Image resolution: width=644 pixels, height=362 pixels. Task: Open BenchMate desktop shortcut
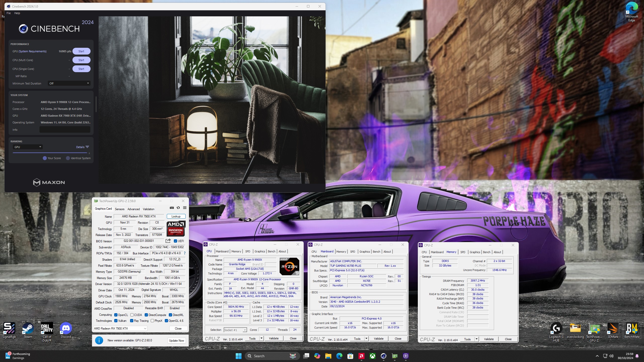(x=632, y=330)
